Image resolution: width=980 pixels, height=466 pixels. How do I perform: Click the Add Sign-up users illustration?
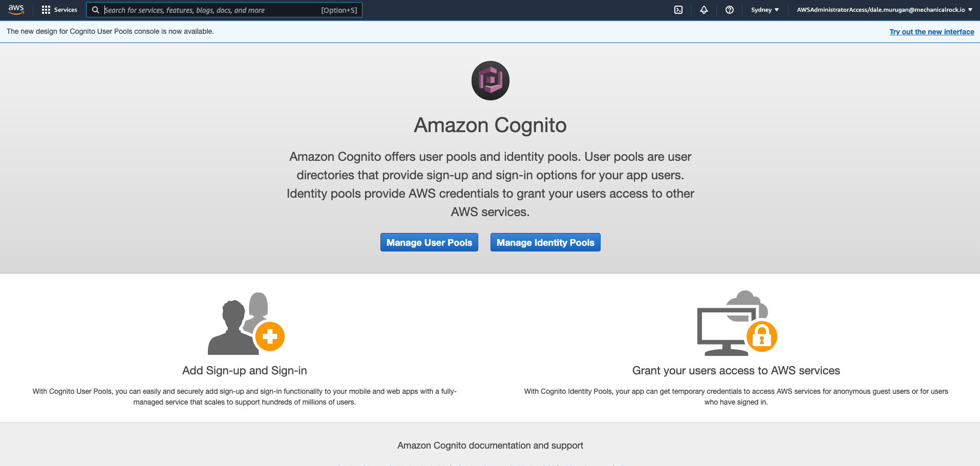coord(246,323)
